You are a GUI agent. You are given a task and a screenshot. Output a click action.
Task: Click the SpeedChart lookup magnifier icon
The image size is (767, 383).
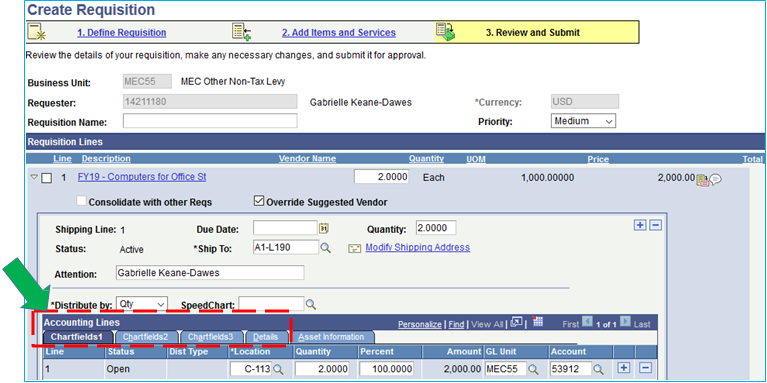[x=311, y=304]
